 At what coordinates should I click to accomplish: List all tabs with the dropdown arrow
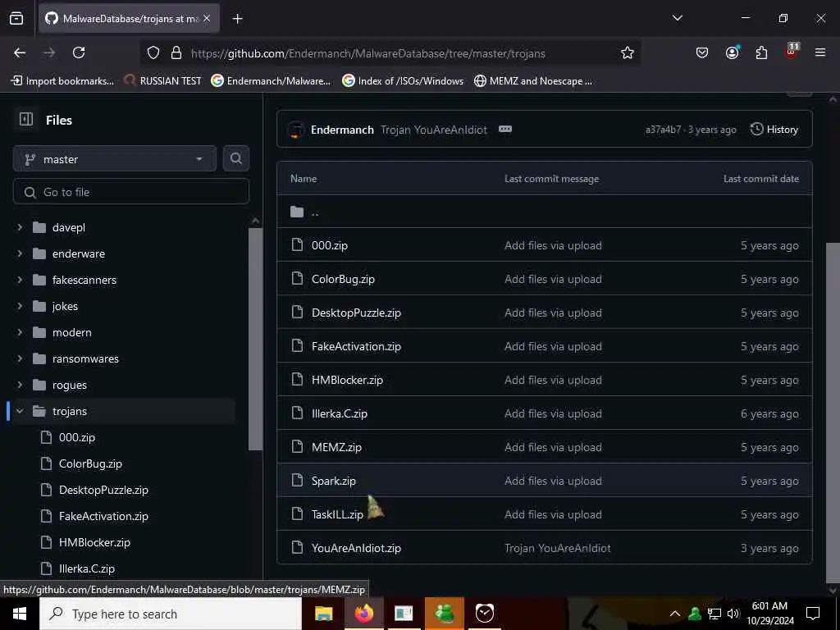677,18
